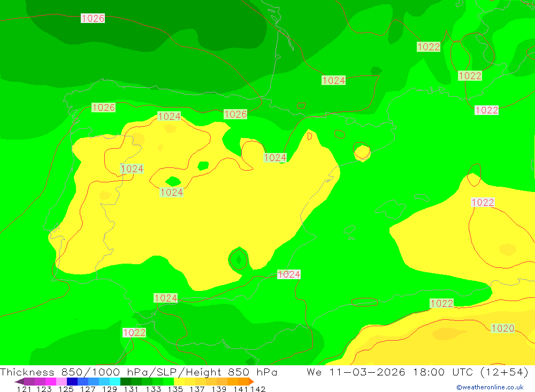
Task: Click the legend value 137
Action: [x=197, y=389]
